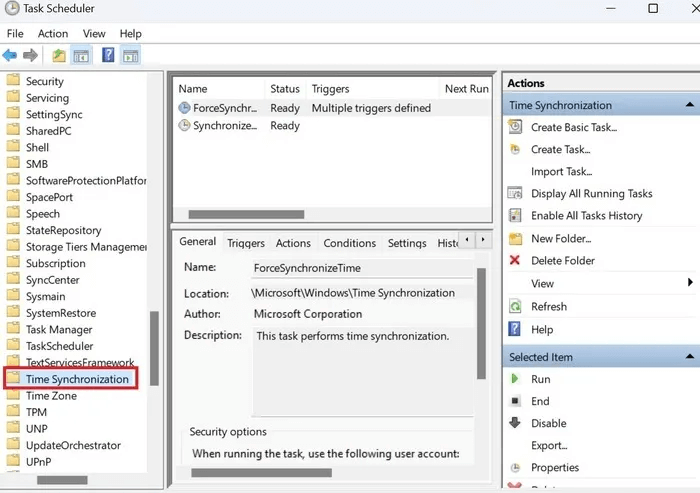
Task: Open the Action menu
Action: click(53, 34)
